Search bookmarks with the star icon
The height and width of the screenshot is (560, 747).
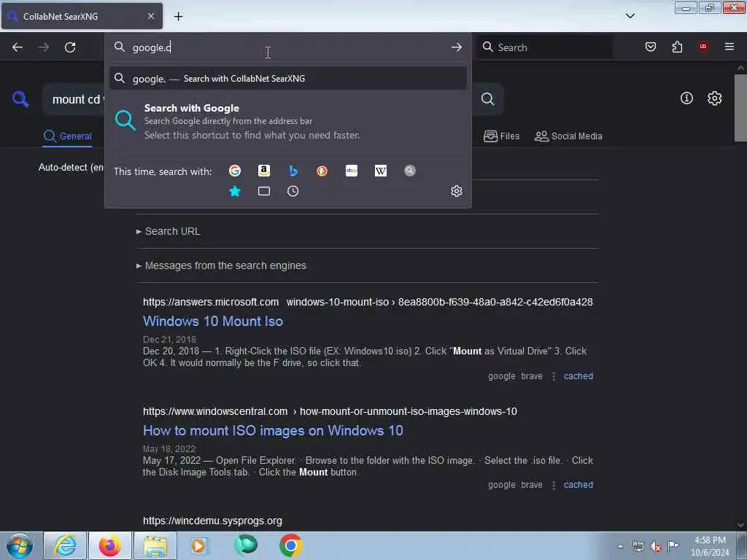[x=235, y=192]
